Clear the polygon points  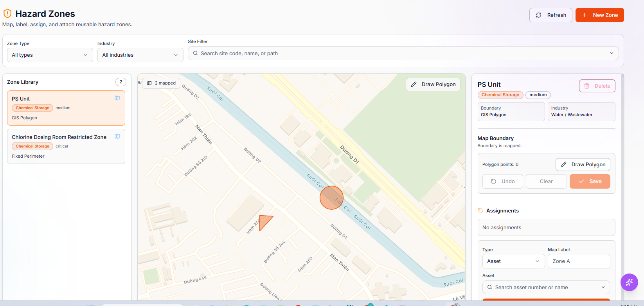click(x=546, y=181)
